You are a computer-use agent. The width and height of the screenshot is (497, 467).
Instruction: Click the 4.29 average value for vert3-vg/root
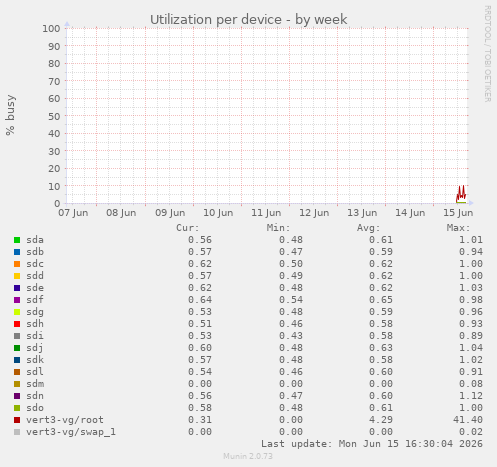tap(381, 420)
